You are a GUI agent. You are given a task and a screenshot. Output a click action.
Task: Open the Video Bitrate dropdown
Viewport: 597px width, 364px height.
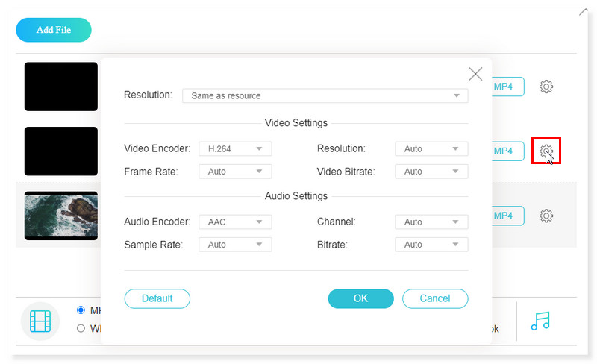coord(431,172)
